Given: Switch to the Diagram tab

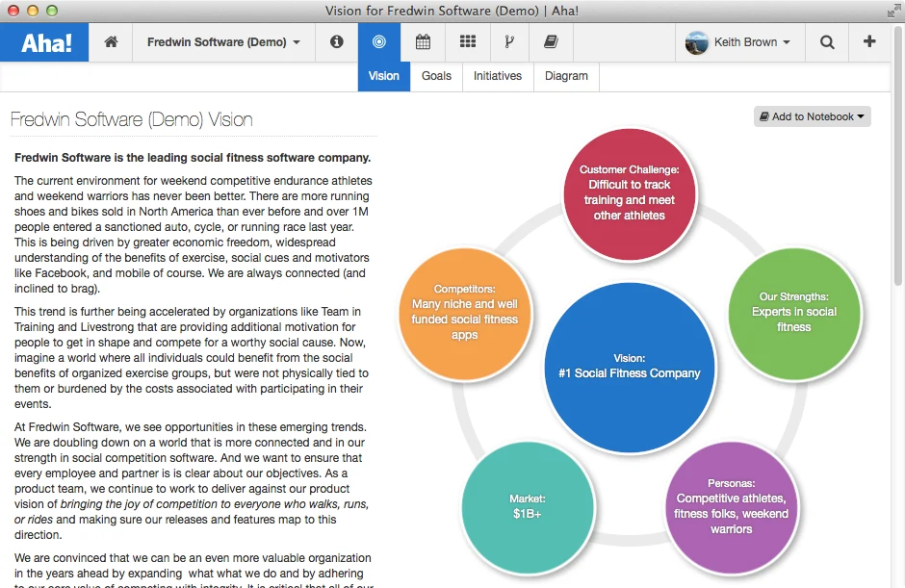Looking at the screenshot, I should click(x=566, y=76).
